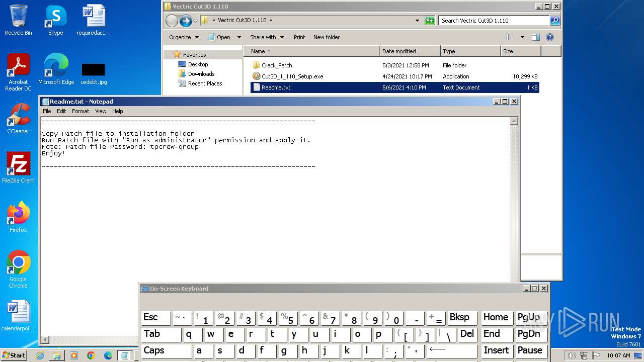Toggle the preview pane icon
Viewport: 644px width, 362px height.
[x=536, y=37]
